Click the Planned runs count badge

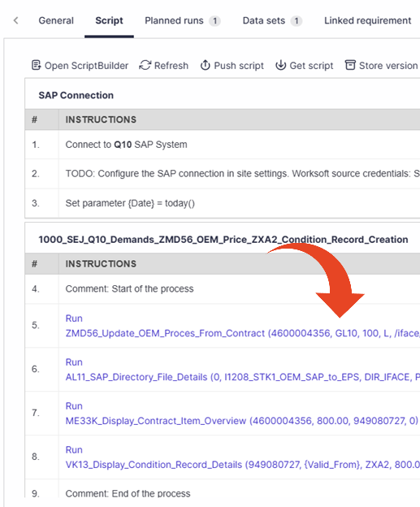click(214, 21)
